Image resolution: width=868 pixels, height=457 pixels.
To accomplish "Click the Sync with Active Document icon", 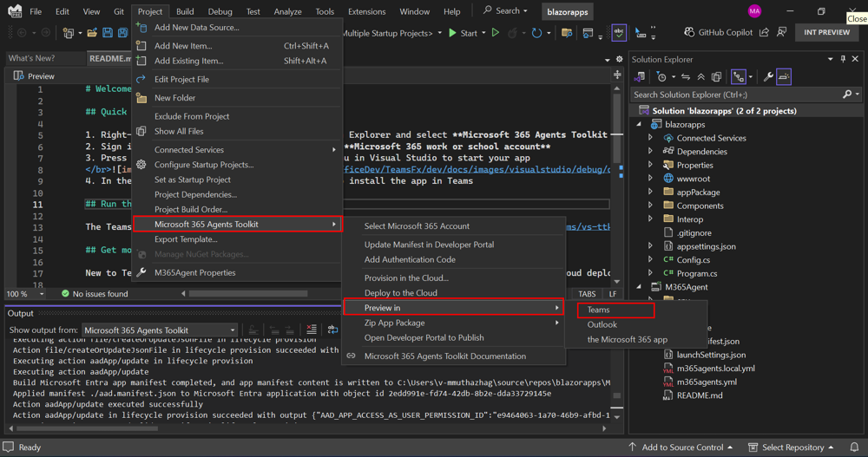I will tap(686, 77).
